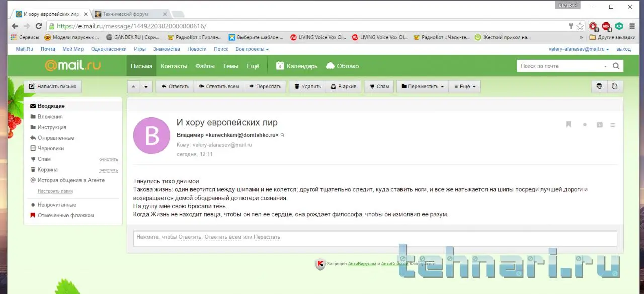This screenshot has width=644, height=294.
Task: Click the В архив button
Action: [343, 86]
